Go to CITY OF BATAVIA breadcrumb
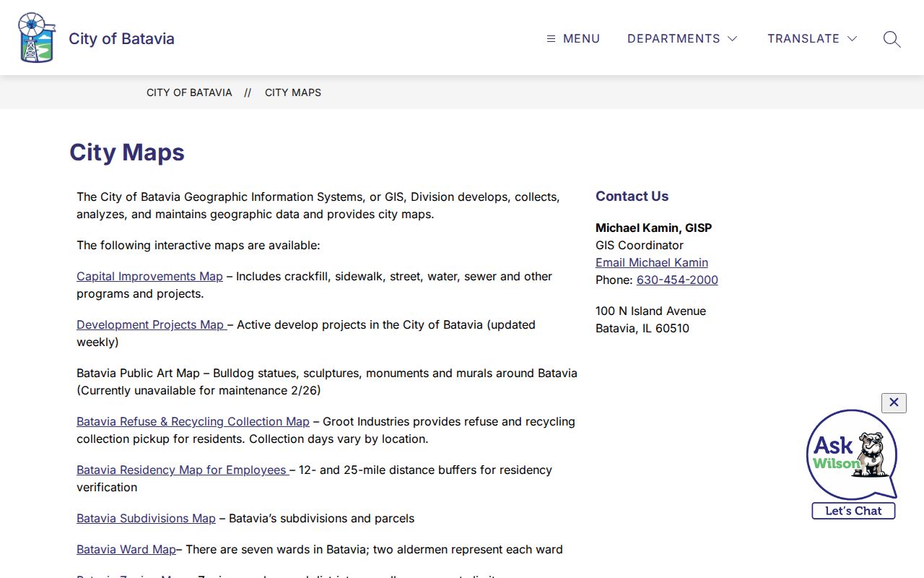 [189, 92]
